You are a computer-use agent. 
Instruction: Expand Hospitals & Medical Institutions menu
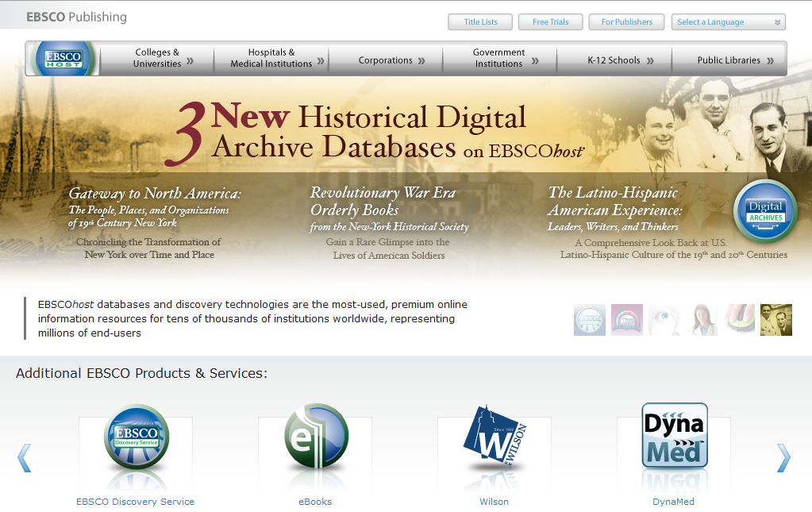tap(271, 59)
